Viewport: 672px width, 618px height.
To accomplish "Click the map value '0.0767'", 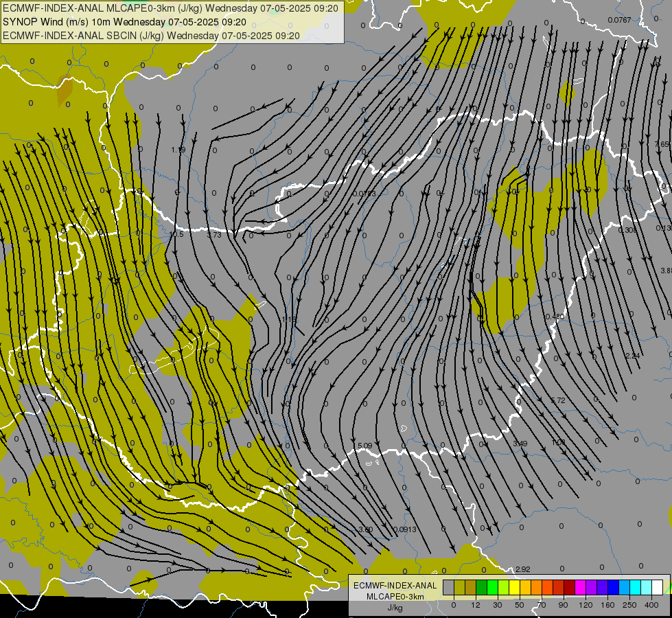I will [x=620, y=20].
